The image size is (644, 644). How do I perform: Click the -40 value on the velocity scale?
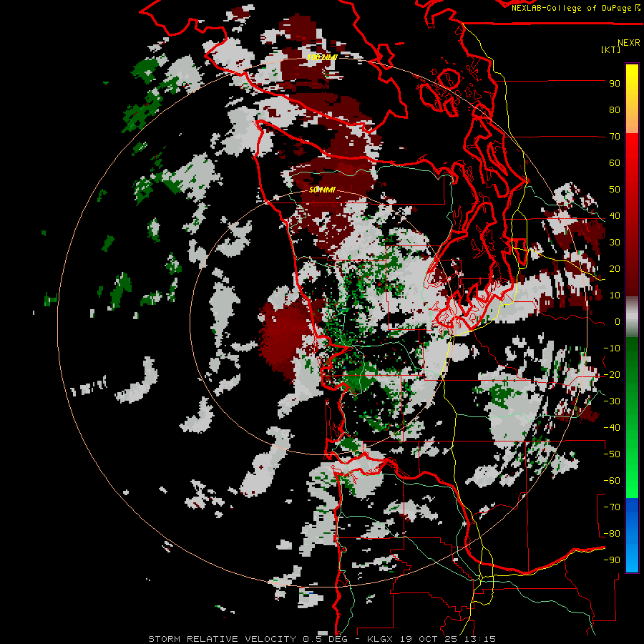[x=612, y=428]
